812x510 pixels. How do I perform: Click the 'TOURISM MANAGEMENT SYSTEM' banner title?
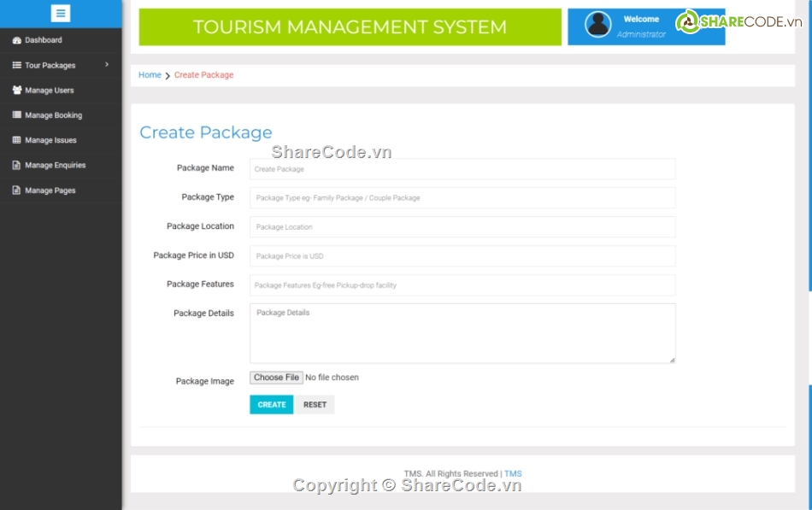350,27
